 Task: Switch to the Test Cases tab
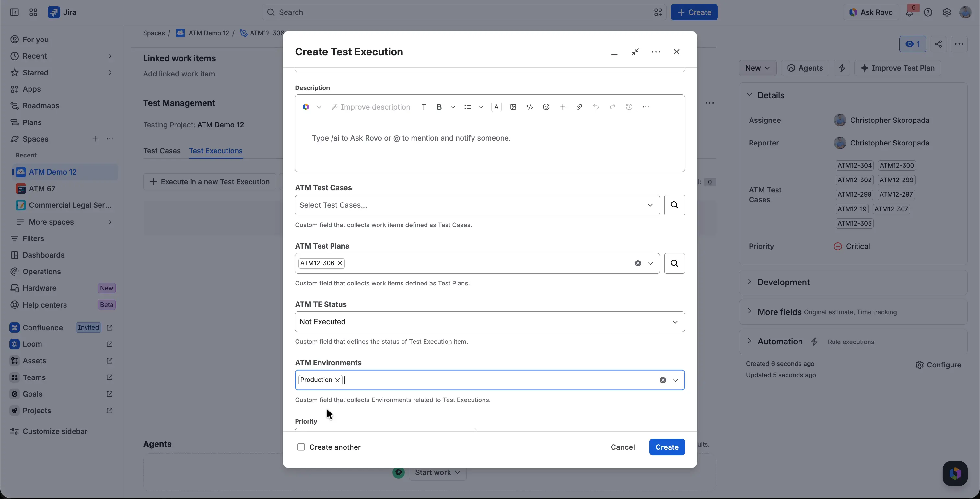tap(162, 151)
